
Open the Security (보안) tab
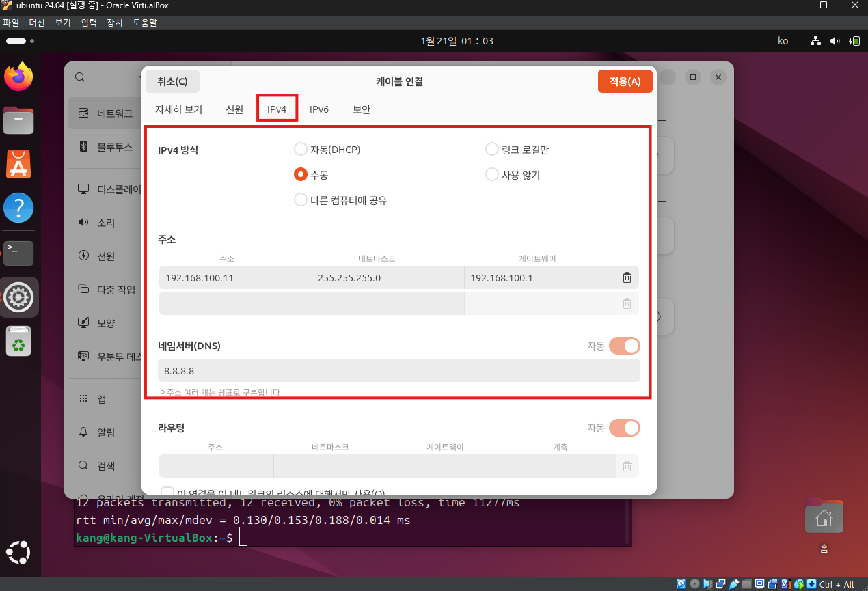click(x=362, y=109)
